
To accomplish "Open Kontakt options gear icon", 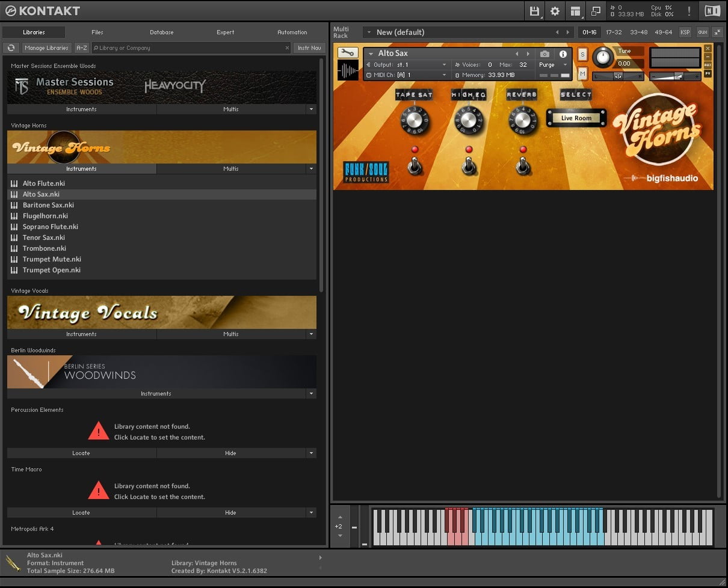I will tap(555, 11).
